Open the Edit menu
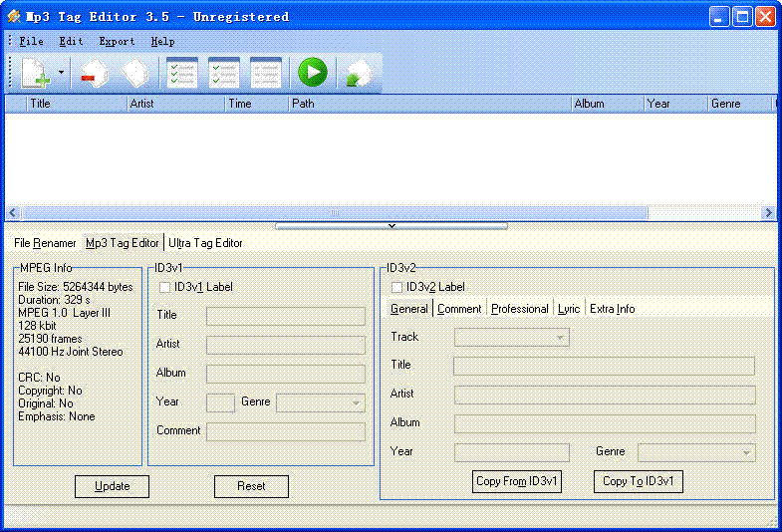782x532 pixels. (x=71, y=42)
